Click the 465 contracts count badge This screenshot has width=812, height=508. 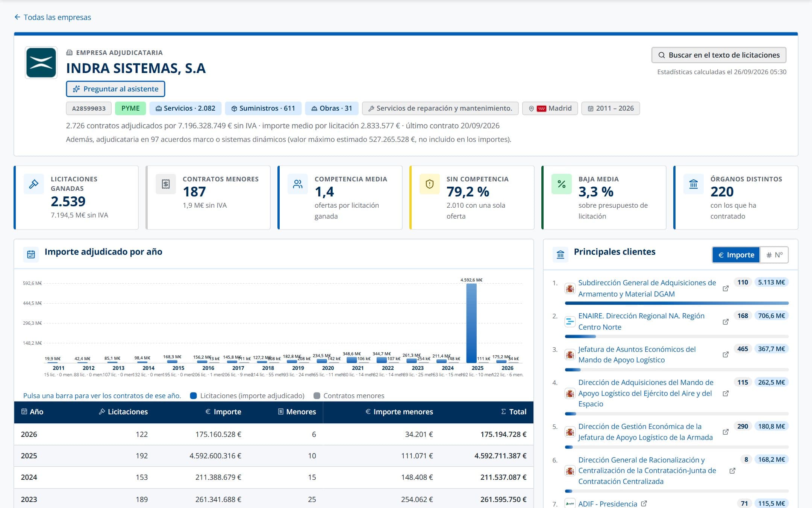coord(742,349)
